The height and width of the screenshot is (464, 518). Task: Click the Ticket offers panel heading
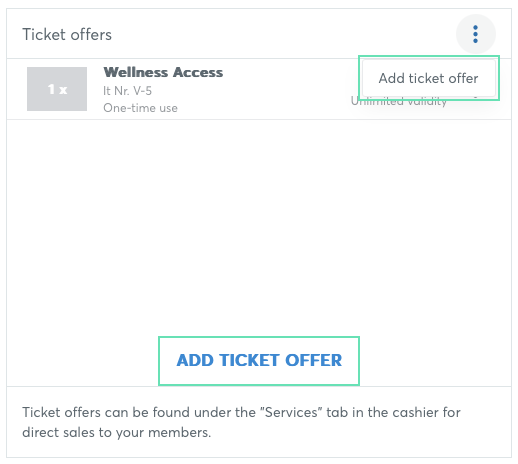(67, 35)
